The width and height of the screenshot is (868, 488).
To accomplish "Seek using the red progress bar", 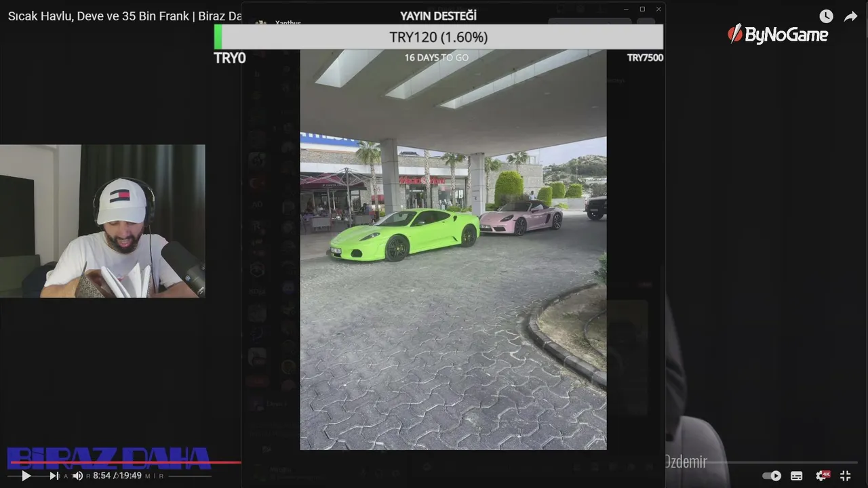I will [x=125, y=462].
